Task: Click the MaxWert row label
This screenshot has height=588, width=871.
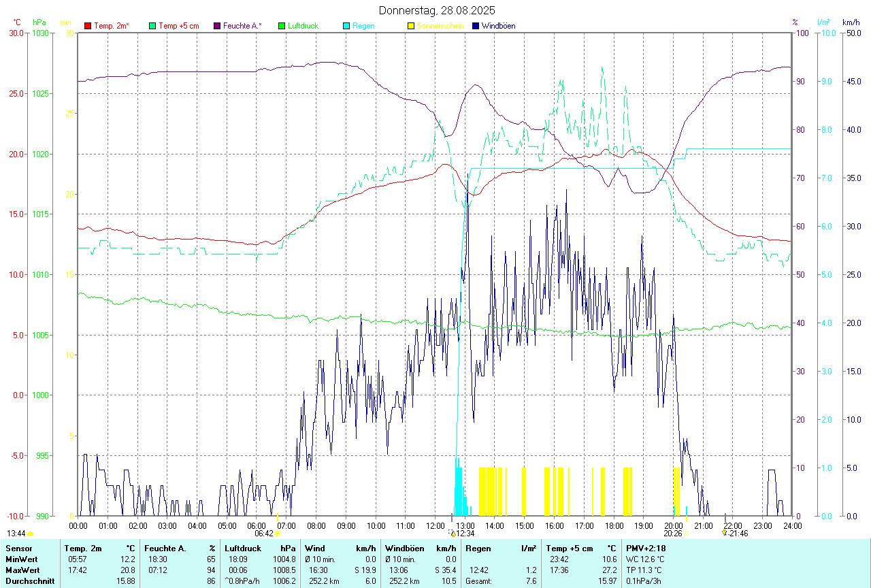Action: (23, 570)
